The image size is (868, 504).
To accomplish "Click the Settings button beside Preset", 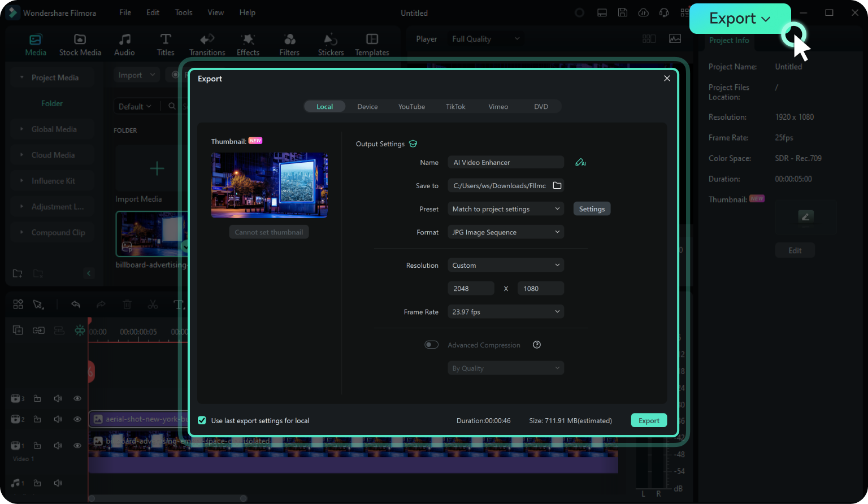I will (x=592, y=209).
